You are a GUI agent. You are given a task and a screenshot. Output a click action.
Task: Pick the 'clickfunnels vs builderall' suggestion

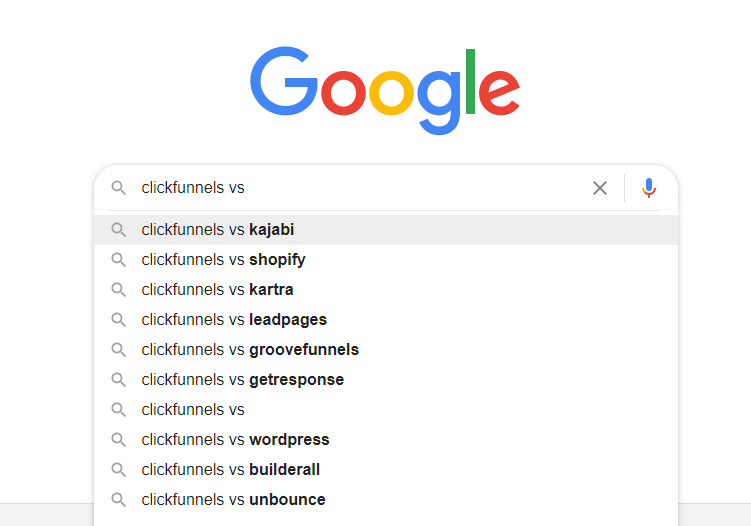coord(230,470)
